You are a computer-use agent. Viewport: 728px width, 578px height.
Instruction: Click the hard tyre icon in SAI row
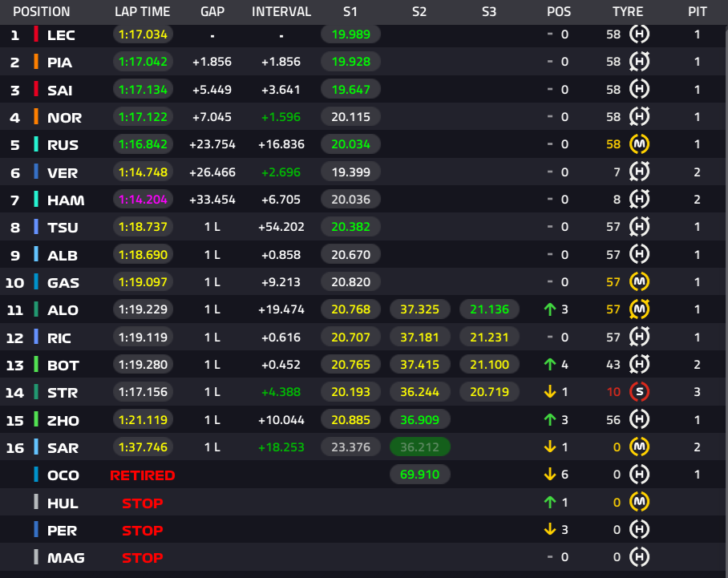(639, 89)
